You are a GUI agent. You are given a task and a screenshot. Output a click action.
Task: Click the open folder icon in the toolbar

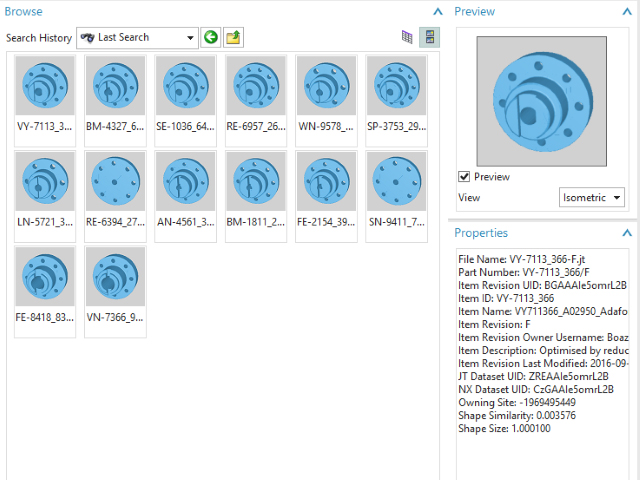tap(233, 37)
